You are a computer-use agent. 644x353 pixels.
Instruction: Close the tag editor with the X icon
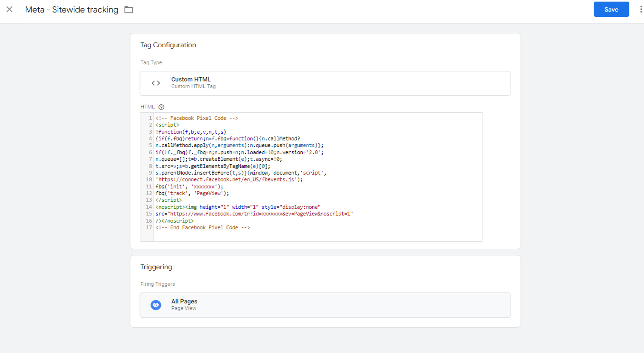coord(10,9)
